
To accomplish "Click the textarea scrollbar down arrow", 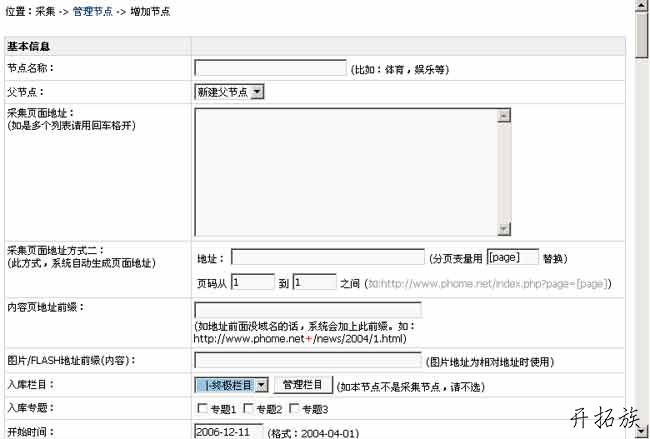I will 504,229.
